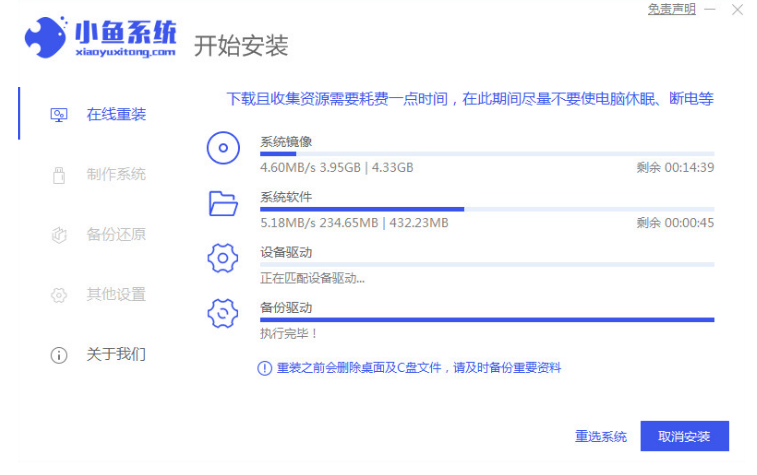Image resolution: width=757 pixels, height=475 pixels.
Task: Click the 系统镜像 download progress bar
Action: (486, 154)
